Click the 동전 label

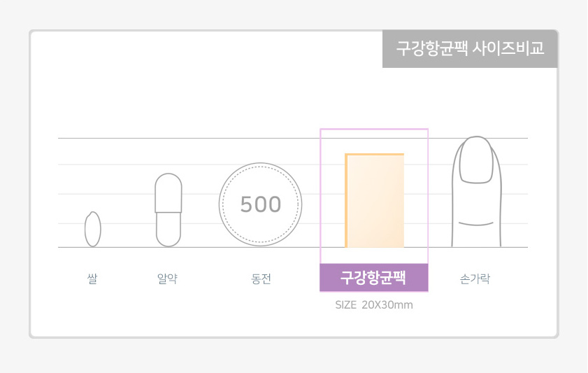261,279
